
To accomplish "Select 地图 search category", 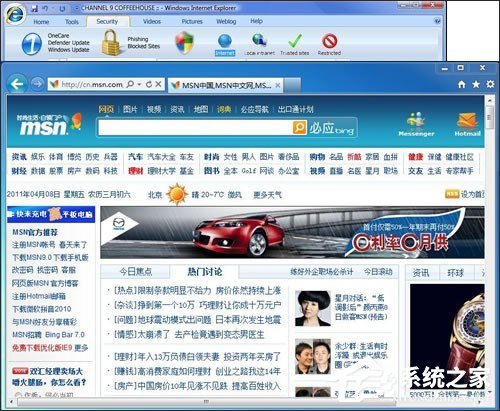I will pyautogui.click(x=201, y=109).
